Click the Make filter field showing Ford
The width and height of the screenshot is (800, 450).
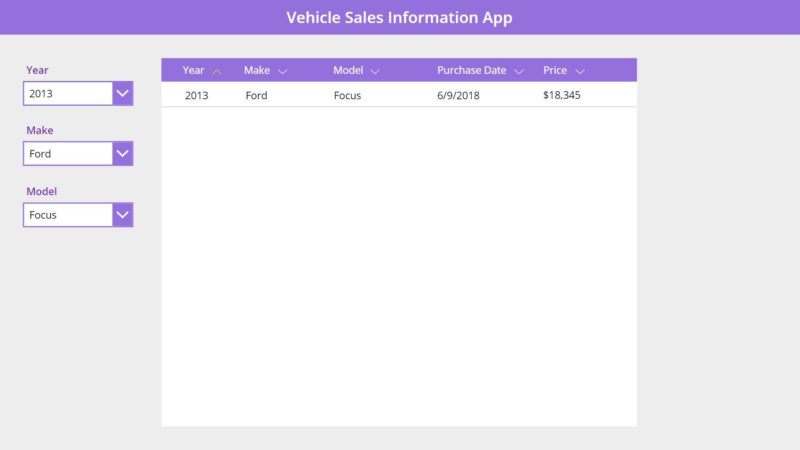coord(67,154)
